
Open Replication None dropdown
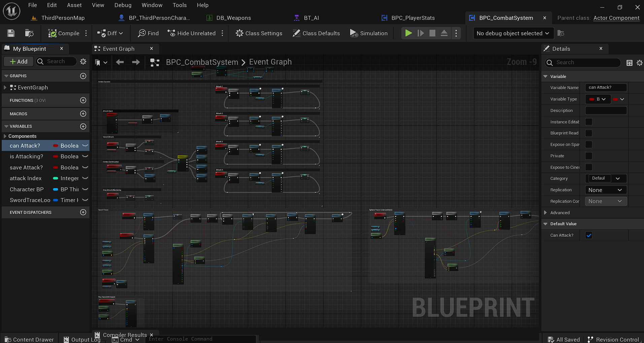tap(606, 190)
